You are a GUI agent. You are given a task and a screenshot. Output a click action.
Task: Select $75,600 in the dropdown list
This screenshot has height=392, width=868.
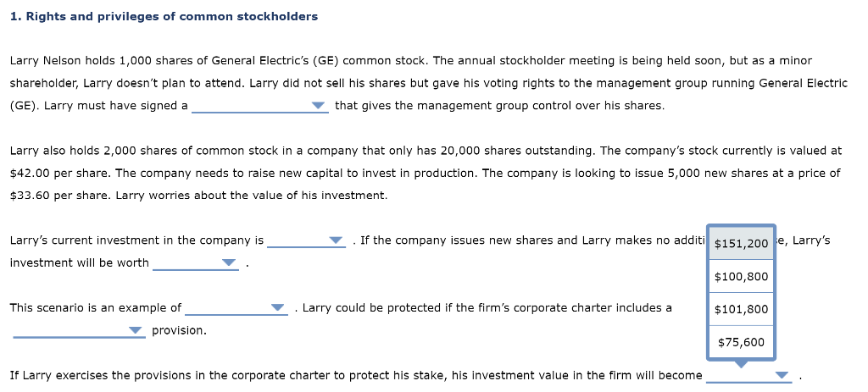(741, 342)
